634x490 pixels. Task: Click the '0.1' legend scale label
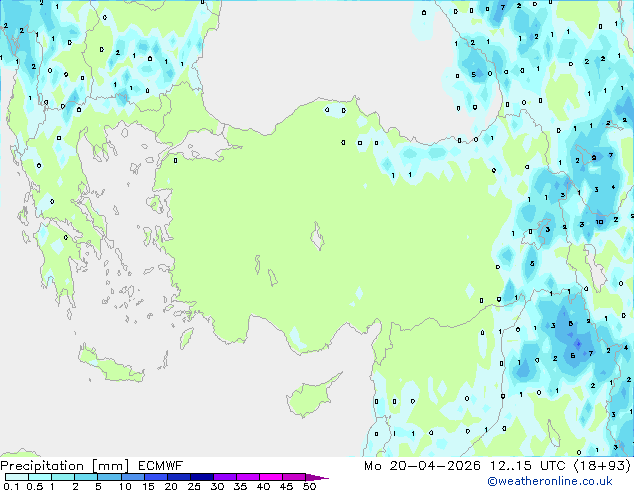tap(11, 486)
